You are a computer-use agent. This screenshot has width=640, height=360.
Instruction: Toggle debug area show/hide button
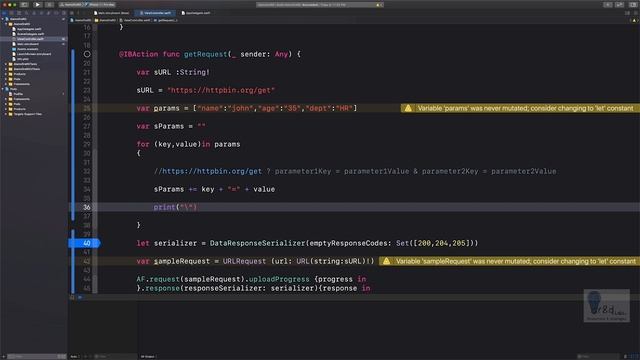(x=72, y=297)
